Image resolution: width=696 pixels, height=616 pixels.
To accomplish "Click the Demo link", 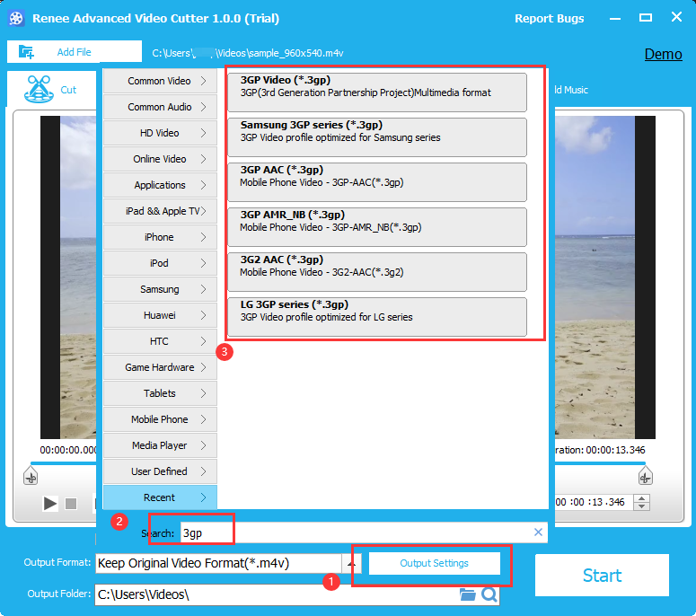I will [x=663, y=54].
